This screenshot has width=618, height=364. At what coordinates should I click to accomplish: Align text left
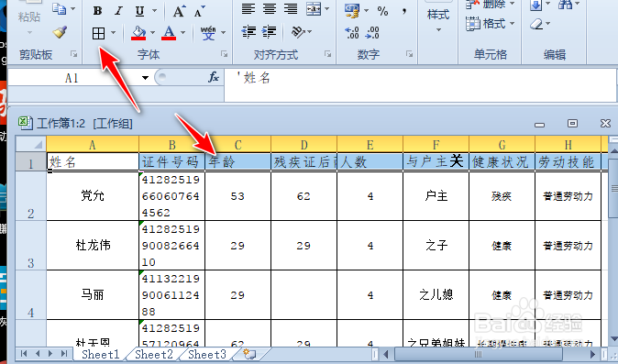pyautogui.click(x=248, y=8)
